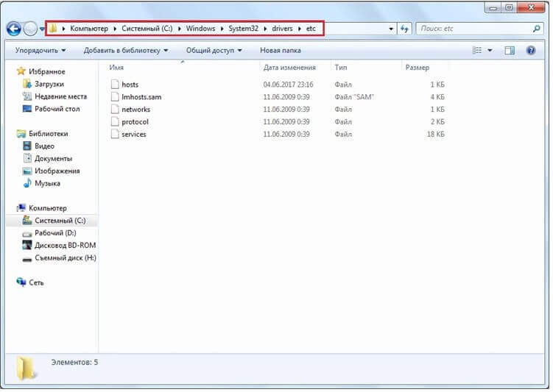Open the Загрузки folder in Favorites

(49, 84)
